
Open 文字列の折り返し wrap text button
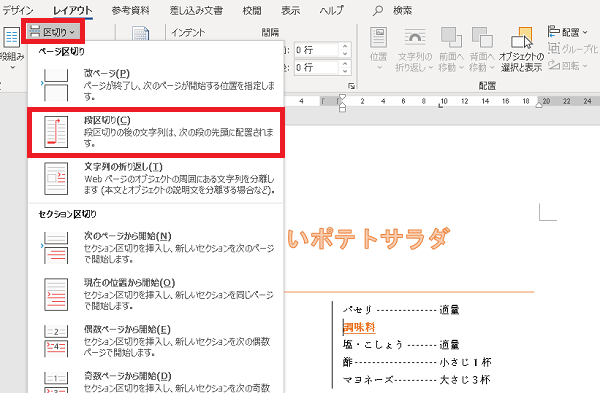(x=415, y=49)
